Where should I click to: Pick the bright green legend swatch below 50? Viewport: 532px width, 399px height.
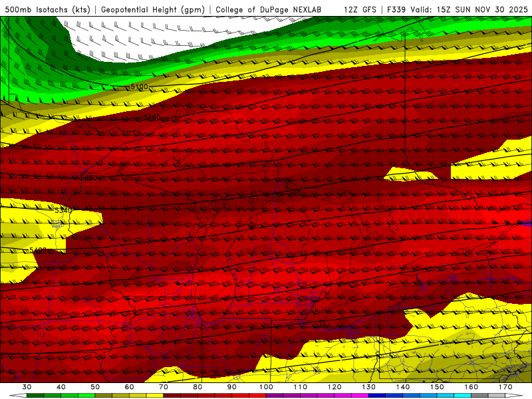pyautogui.click(x=86, y=396)
